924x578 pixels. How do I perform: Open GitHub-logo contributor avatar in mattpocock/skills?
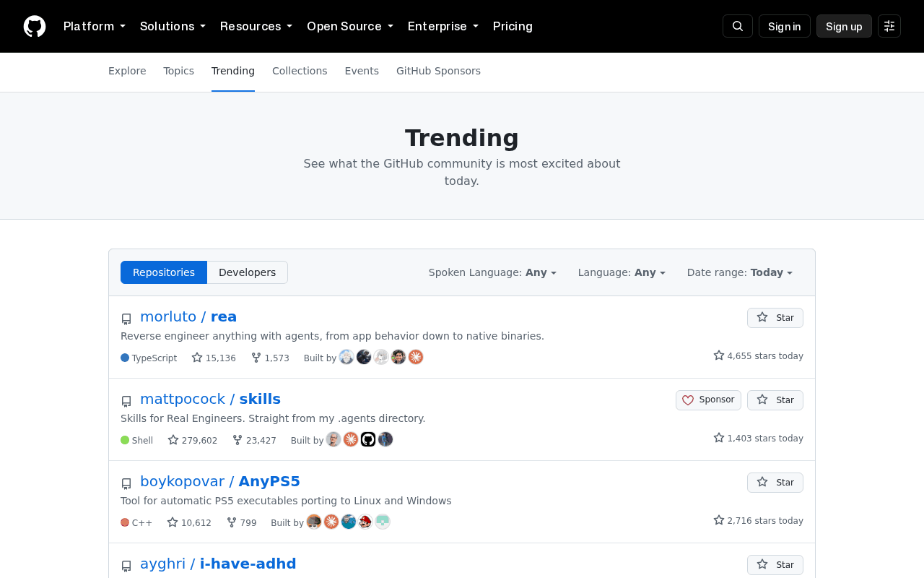pos(368,439)
